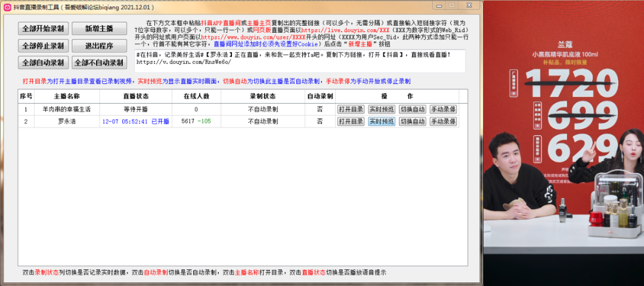Click the online count 5617 -105 cell
The height and width of the screenshot is (286, 644).
(x=196, y=122)
